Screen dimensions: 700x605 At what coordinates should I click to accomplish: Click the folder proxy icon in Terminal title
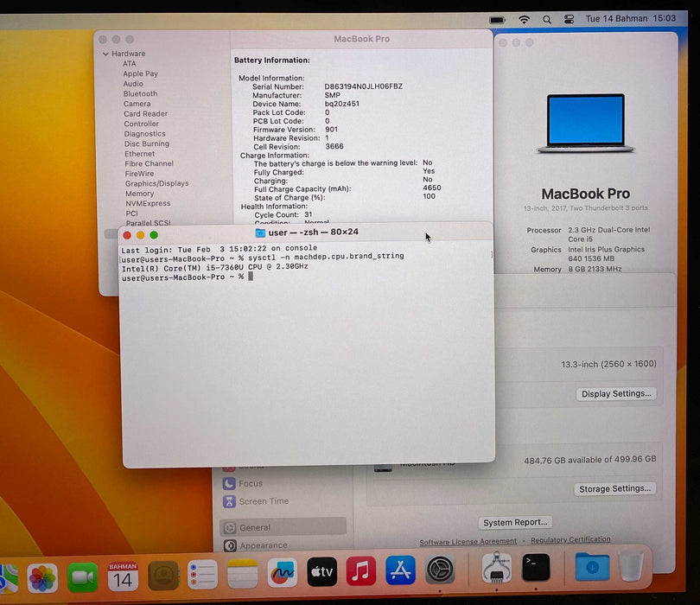pyautogui.click(x=260, y=232)
